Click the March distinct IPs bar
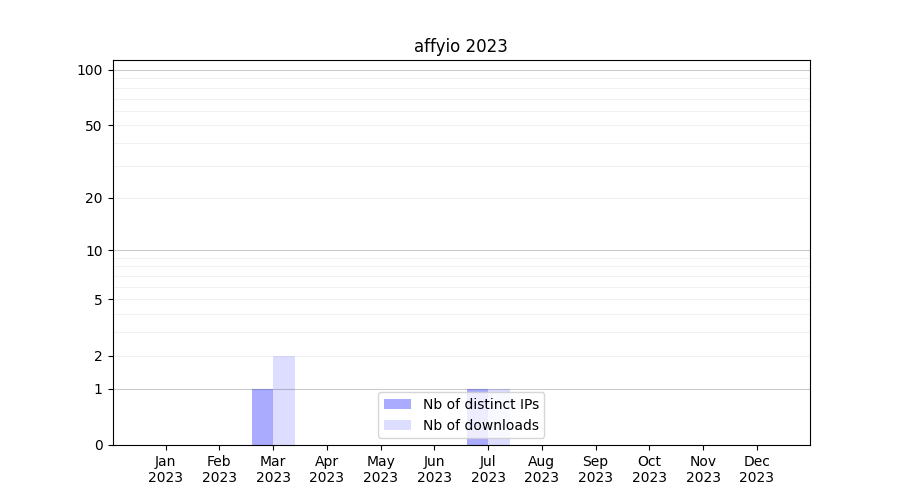The width and height of the screenshot is (900, 500). 262,417
